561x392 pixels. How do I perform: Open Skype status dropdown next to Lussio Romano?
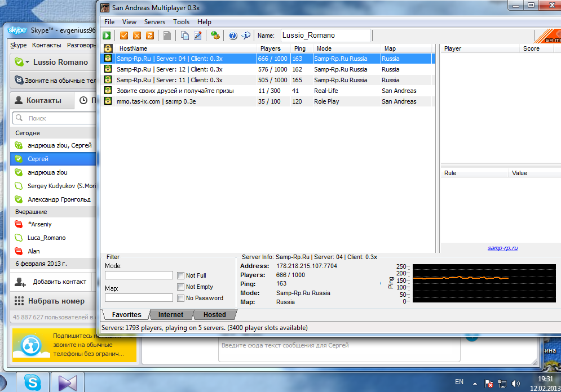[28, 62]
